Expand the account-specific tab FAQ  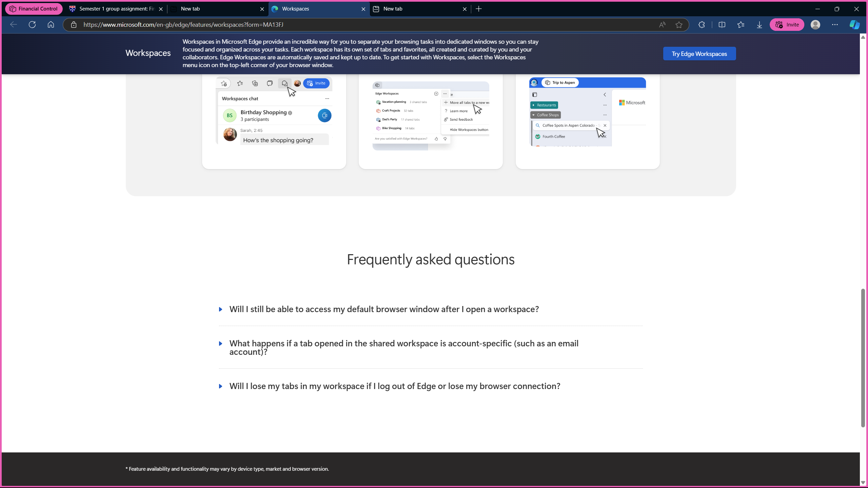[x=404, y=347]
